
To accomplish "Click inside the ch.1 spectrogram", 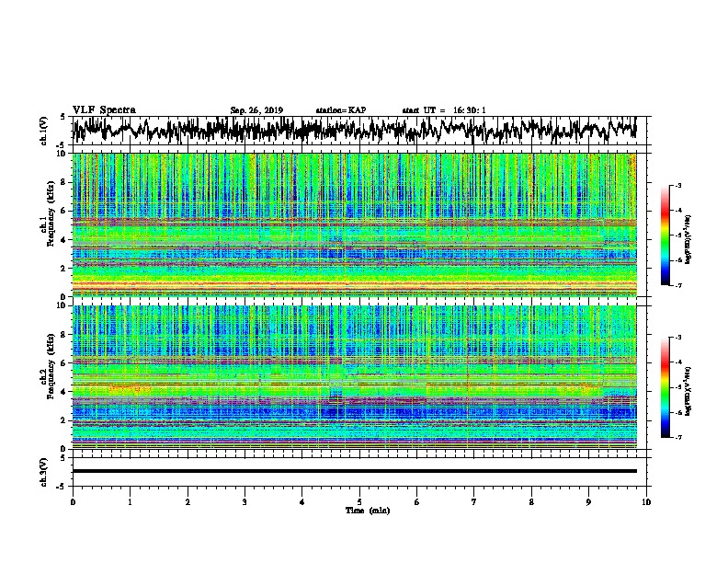I will [354, 224].
